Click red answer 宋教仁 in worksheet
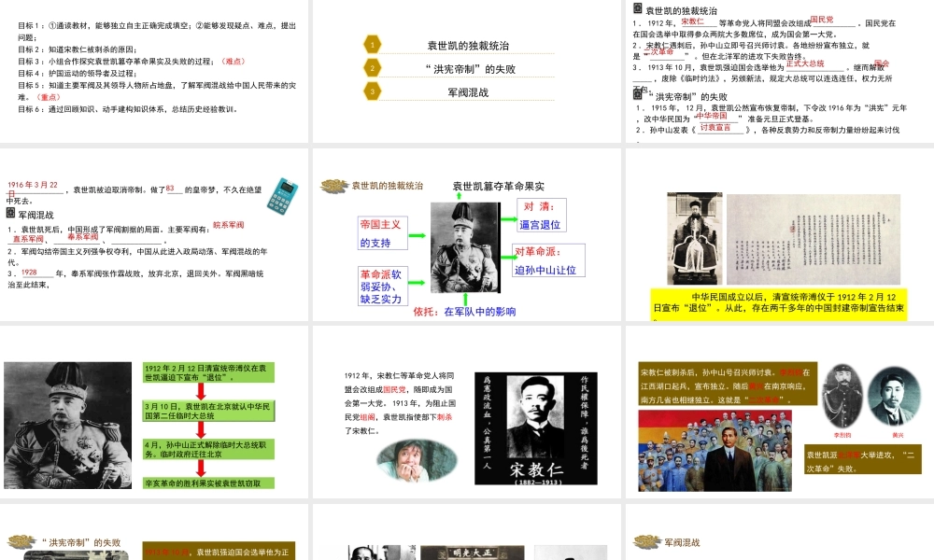The width and height of the screenshot is (934, 560). [x=692, y=21]
